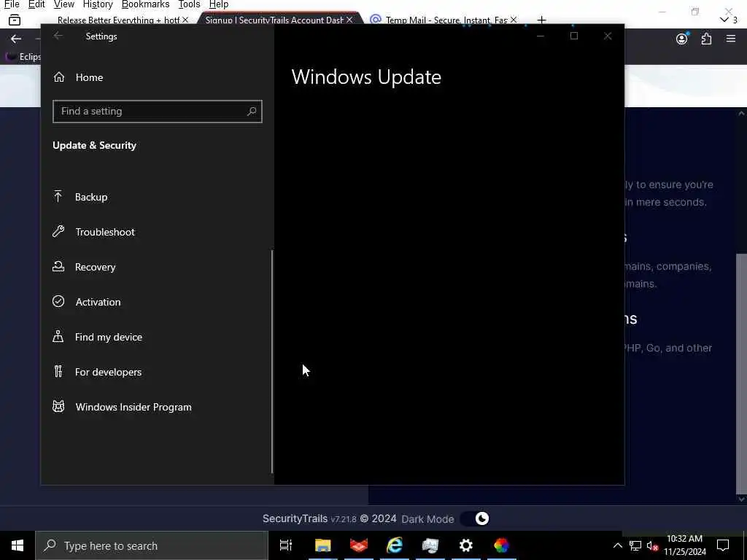This screenshot has height=560, width=747.
Task: Open the browser File menu
Action: click(x=12, y=4)
